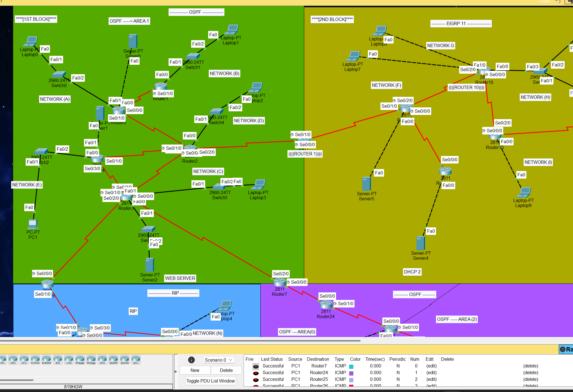Image resolution: width=573 pixels, height=392 pixels.
Task: Click the New scenario button
Action: point(195,370)
